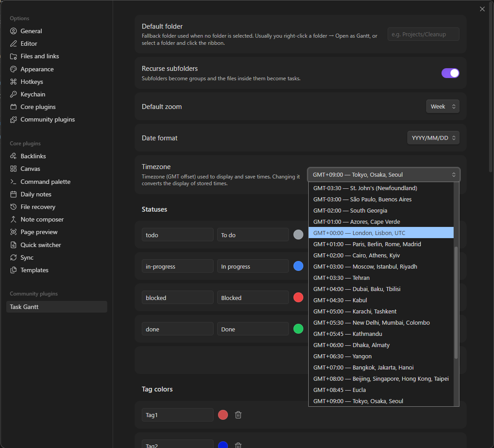Pick the green color for done status
The width and height of the screenshot is (494, 448).
point(298,329)
